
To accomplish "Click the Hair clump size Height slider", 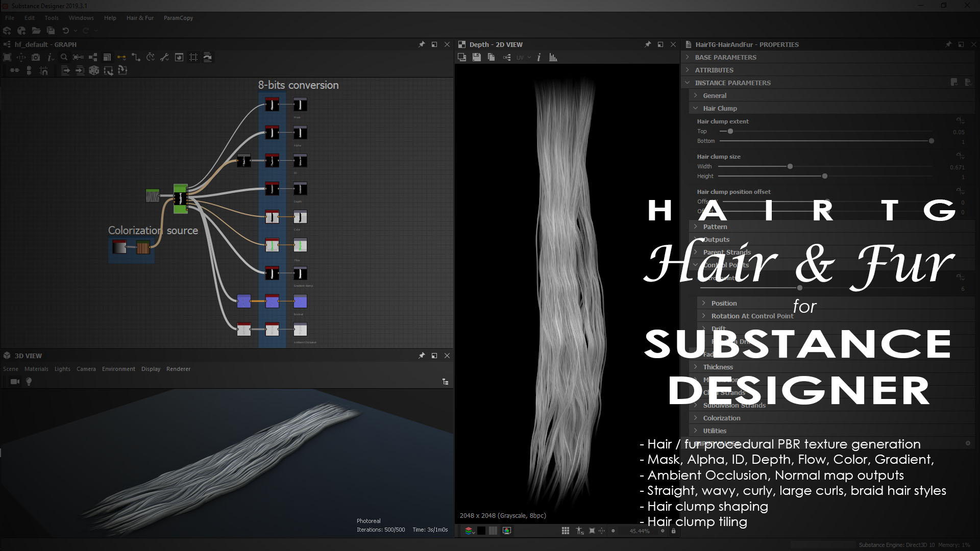I will (x=826, y=177).
